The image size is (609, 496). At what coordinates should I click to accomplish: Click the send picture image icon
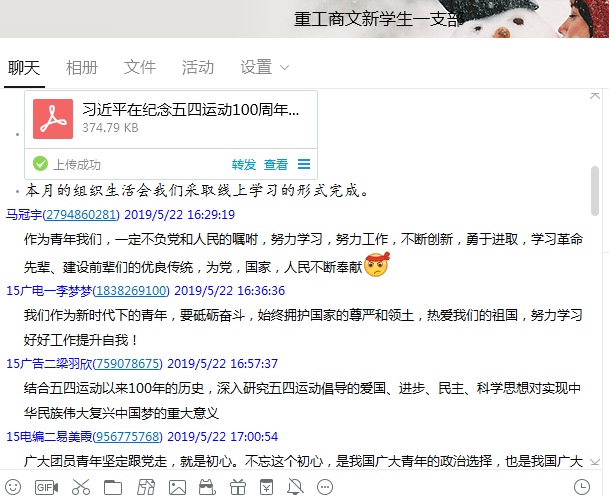click(x=177, y=487)
